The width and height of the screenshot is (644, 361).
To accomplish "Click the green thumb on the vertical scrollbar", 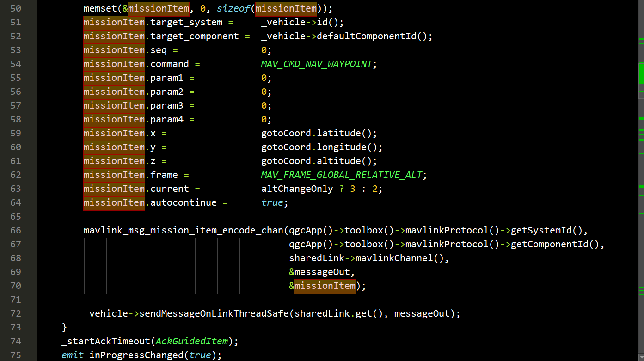I will coord(641,73).
